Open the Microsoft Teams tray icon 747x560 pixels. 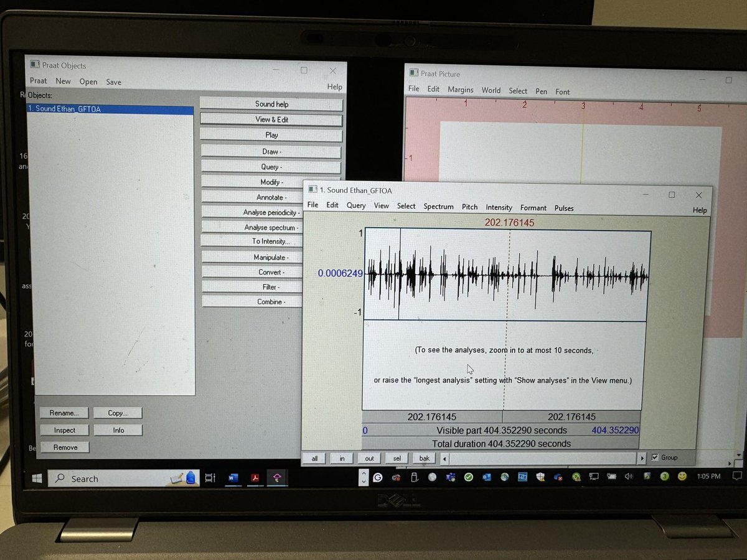tap(450, 477)
